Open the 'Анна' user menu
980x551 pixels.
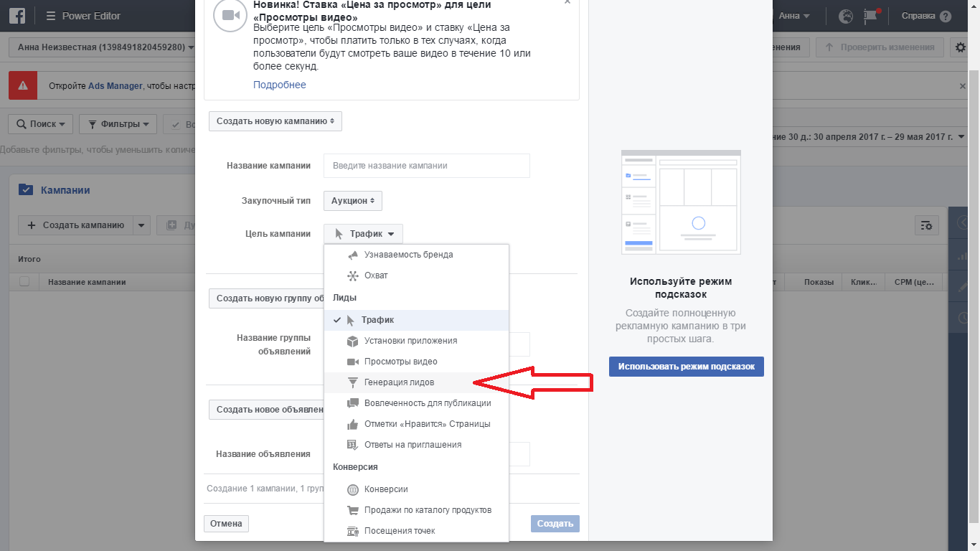[x=794, y=16]
